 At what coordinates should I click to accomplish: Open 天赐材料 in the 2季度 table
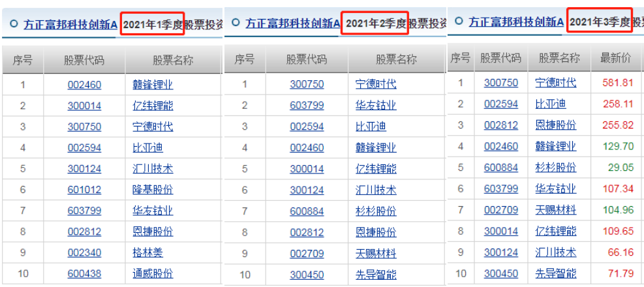376,254
